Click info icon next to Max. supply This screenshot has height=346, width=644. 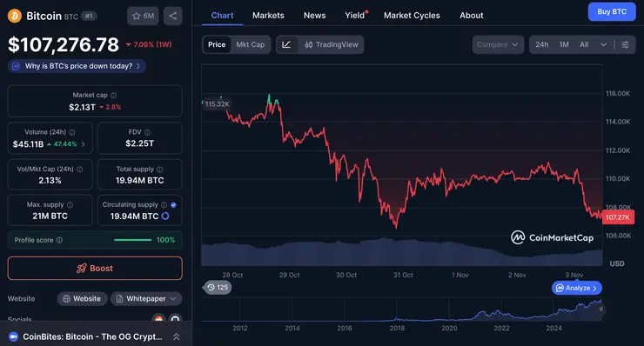(x=70, y=205)
